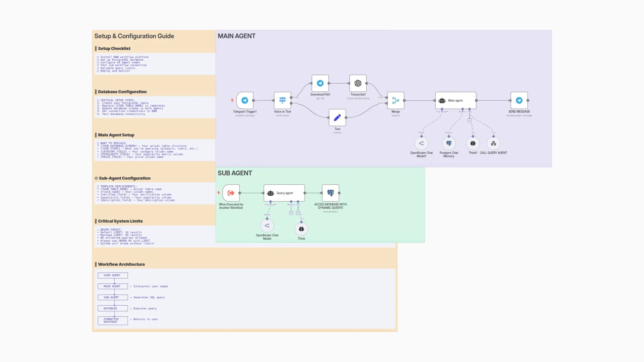Select the Main agent node
The image size is (644, 362).
pyautogui.click(x=455, y=100)
